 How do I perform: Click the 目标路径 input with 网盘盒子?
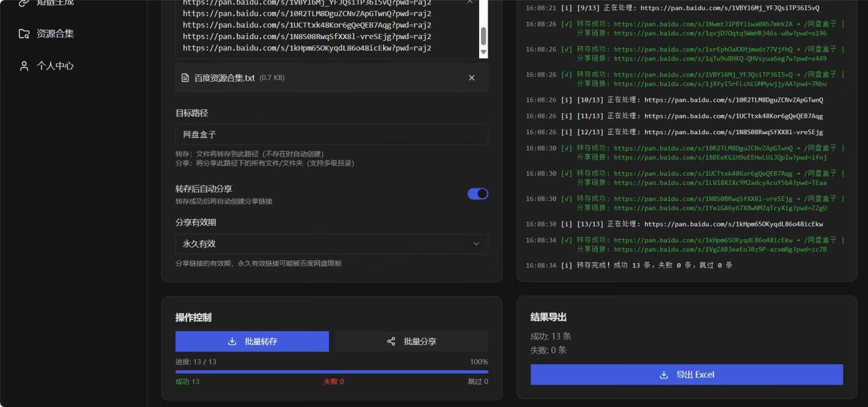coord(332,134)
